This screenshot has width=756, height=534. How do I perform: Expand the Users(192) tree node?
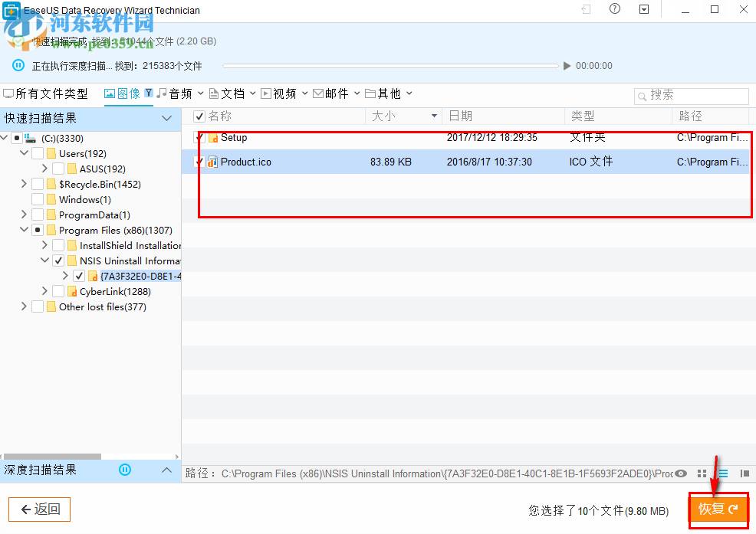(x=24, y=153)
